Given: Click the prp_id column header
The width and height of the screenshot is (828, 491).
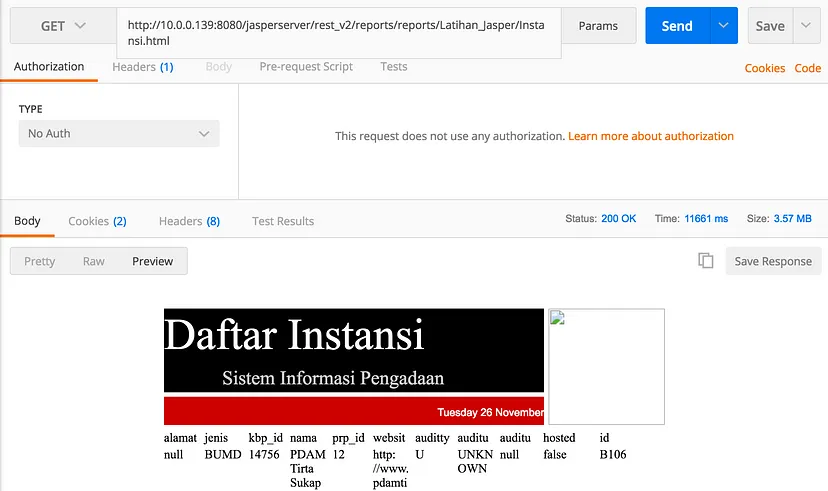Looking at the screenshot, I should click(349, 438).
